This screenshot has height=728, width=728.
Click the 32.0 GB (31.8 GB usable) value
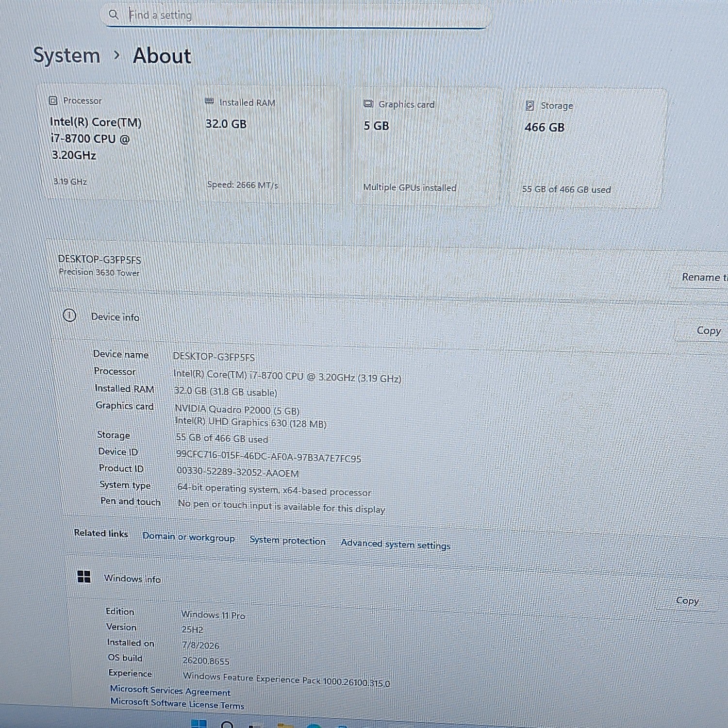click(226, 392)
